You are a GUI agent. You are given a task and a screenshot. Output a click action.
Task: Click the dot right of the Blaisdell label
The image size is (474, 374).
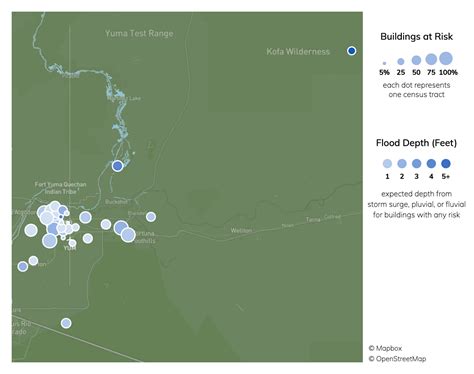coord(151,217)
